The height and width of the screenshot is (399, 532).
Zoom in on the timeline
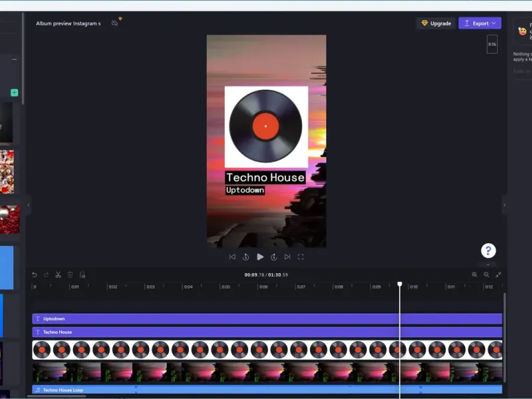coord(475,275)
